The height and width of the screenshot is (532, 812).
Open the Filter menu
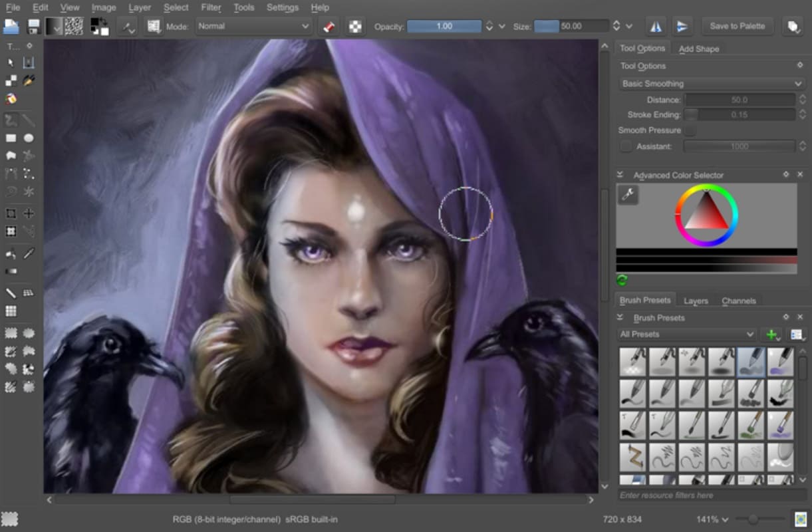click(210, 7)
